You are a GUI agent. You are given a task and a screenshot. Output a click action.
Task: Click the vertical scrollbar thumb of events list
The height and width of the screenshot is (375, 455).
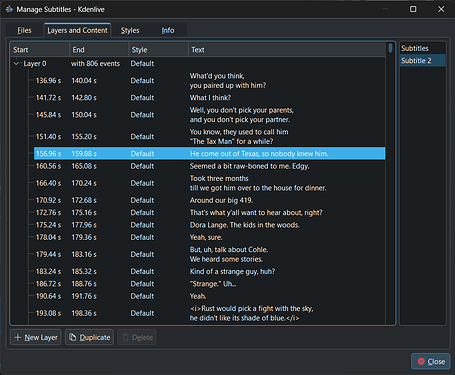coord(390,48)
